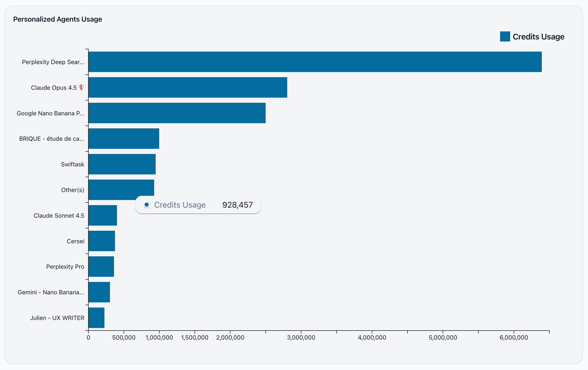
Task: Select the Claude Opus 4.5 bar
Action: pyautogui.click(x=188, y=87)
